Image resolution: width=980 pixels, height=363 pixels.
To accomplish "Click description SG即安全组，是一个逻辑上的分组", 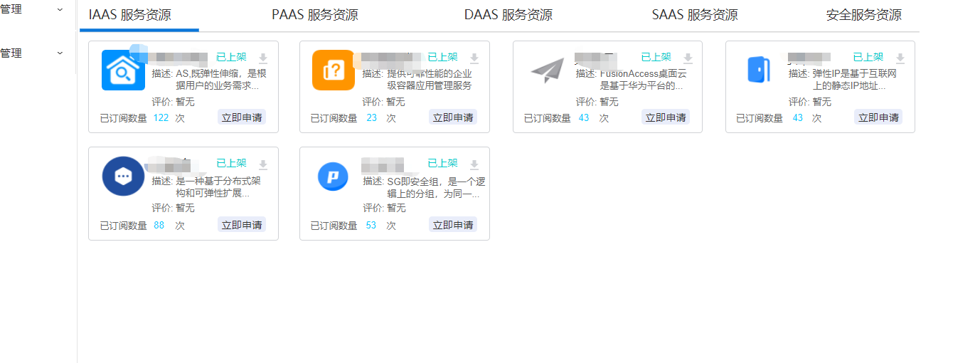I will pyautogui.click(x=436, y=186).
